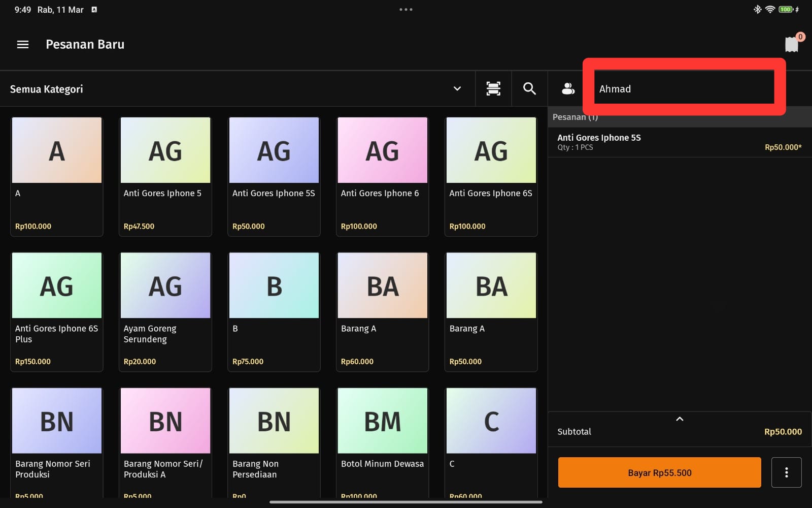Tap the three-dot multitasking indicator
Image resolution: width=812 pixels, height=508 pixels.
[405, 10]
